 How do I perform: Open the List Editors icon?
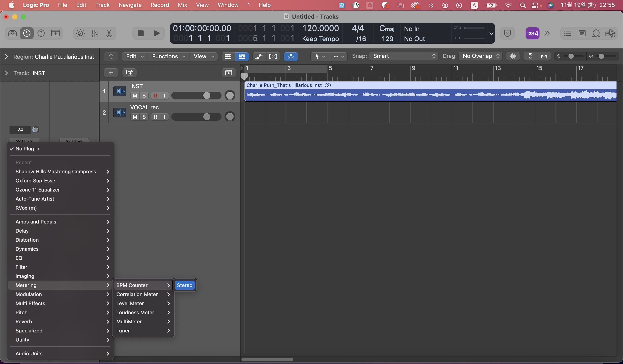[567, 33]
